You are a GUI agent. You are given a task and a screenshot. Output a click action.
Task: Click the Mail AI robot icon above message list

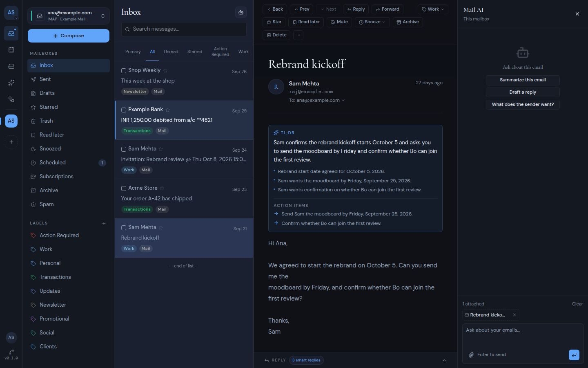(x=241, y=12)
